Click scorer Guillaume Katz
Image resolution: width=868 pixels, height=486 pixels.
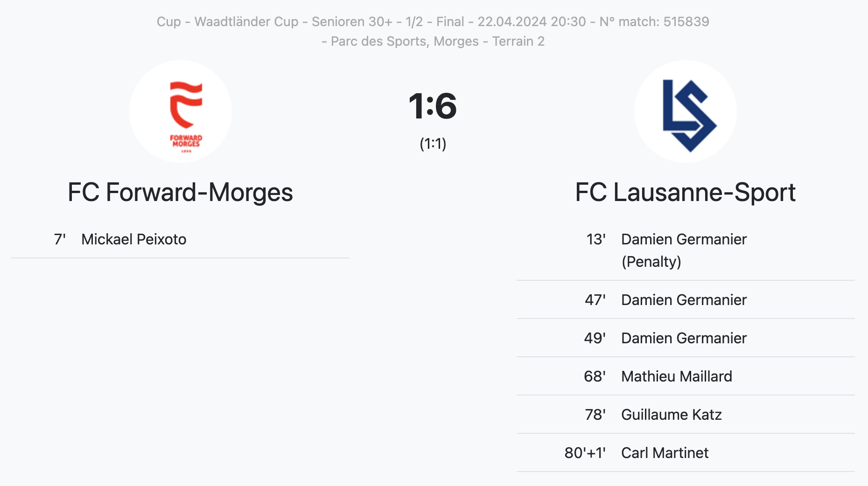point(672,415)
